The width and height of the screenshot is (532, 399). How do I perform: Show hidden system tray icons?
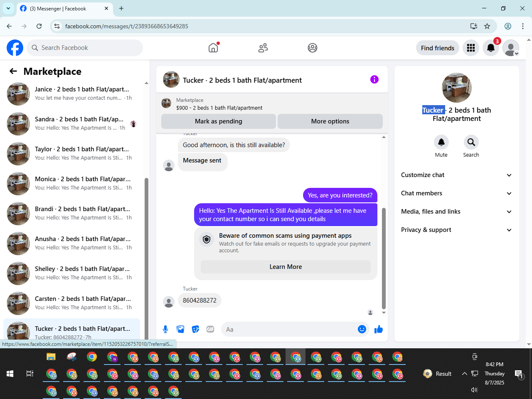[465, 374]
